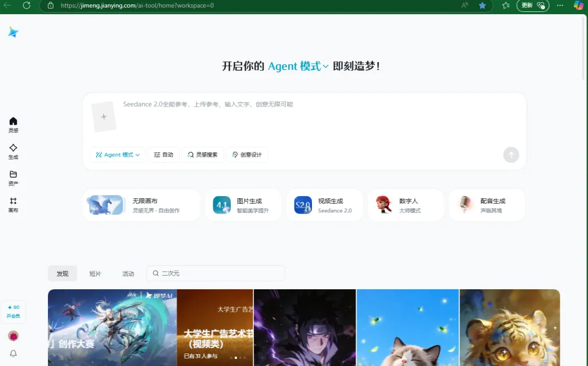588x366 pixels.
Task: Click the red-haired avatar icon on 数字人
Action: [384, 205]
